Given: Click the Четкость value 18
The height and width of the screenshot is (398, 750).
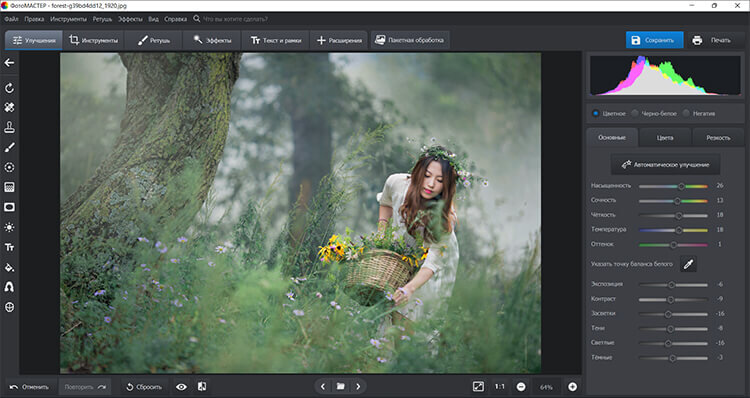Looking at the screenshot, I should (x=719, y=215).
